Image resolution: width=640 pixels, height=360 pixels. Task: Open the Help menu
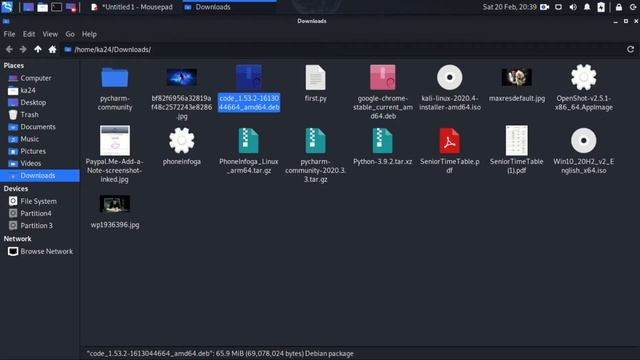click(89, 34)
